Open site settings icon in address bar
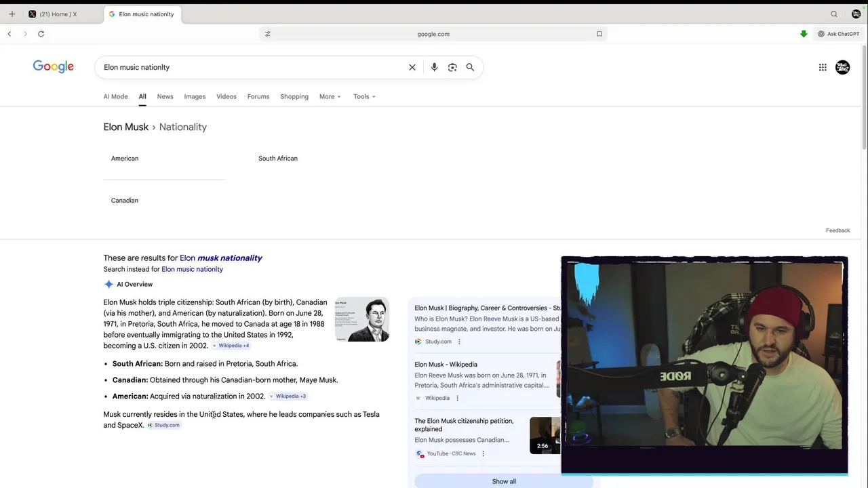This screenshot has width=868, height=488. point(267,34)
